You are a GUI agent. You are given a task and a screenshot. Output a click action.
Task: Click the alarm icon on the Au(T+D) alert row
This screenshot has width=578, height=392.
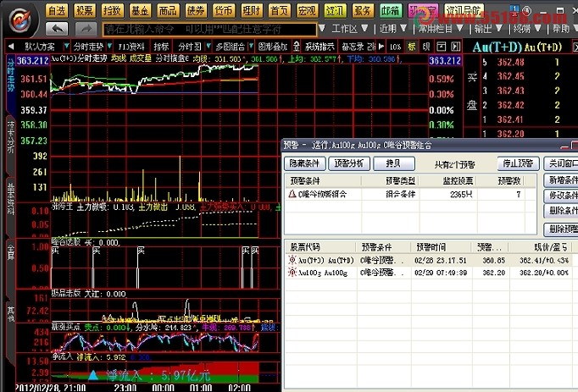[x=292, y=260]
